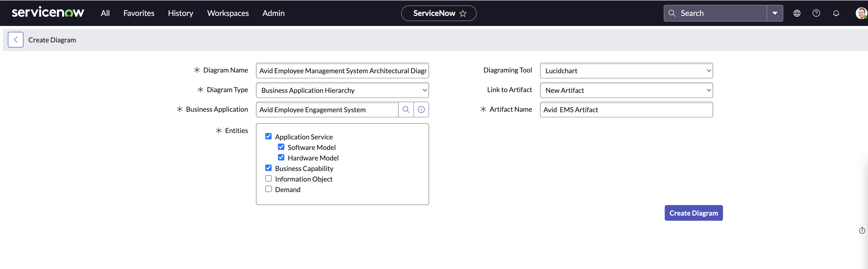The width and height of the screenshot is (868, 269).
Task: Check the Demand checkbox
Action: click(268, 189)
